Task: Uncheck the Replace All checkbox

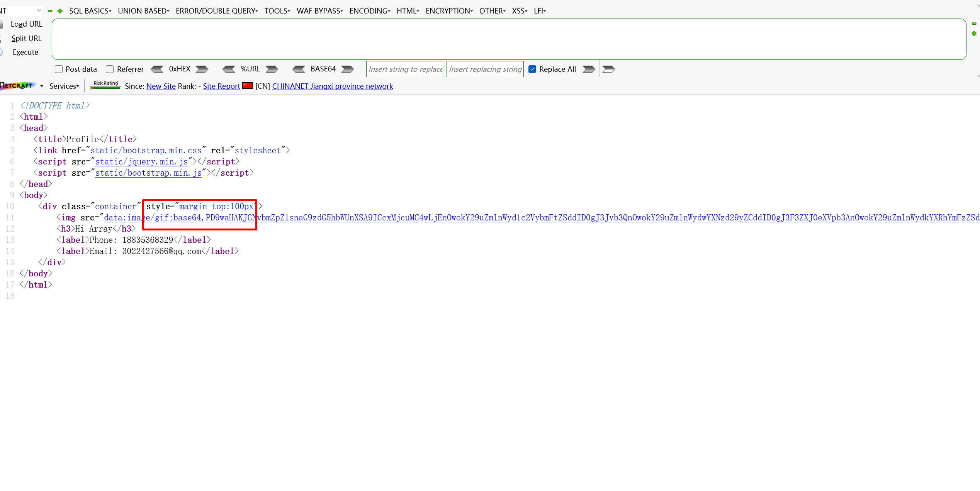Action: (532, 69)
